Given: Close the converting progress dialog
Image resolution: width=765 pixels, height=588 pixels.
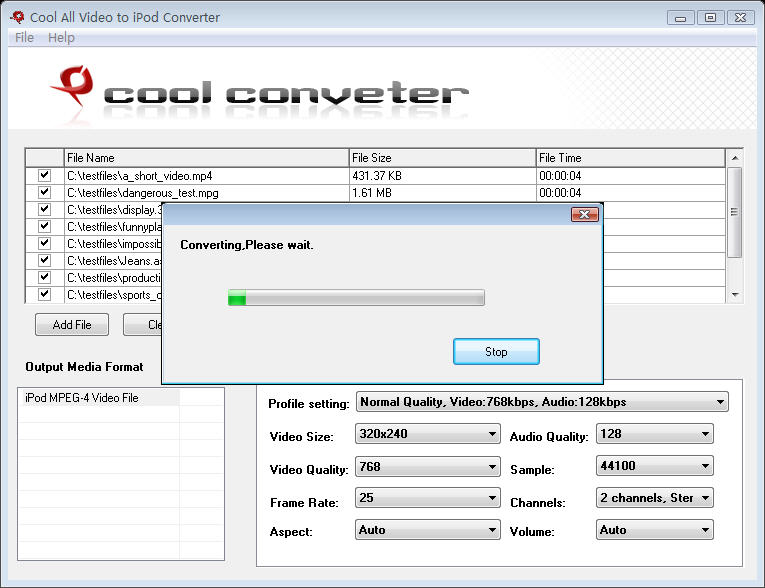Looking at the screenshot, I should [x=584, y=215].
